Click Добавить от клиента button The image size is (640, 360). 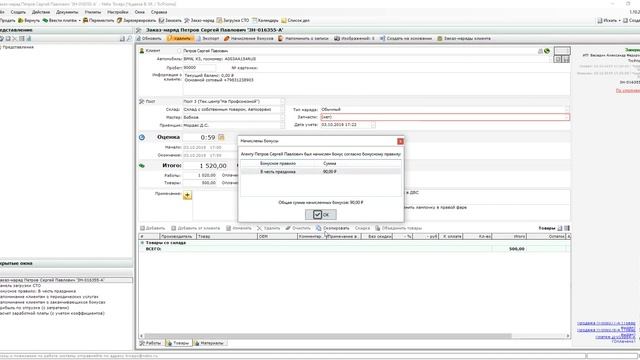195,228
